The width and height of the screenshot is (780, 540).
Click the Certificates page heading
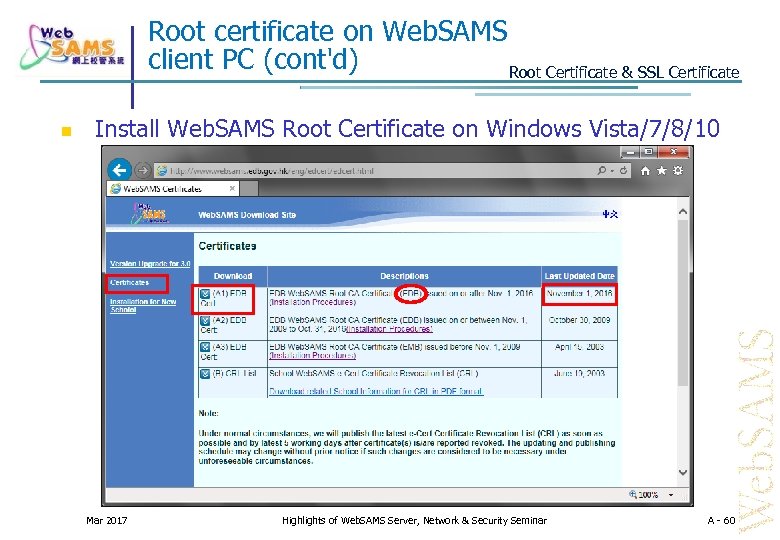pos(227,246)
